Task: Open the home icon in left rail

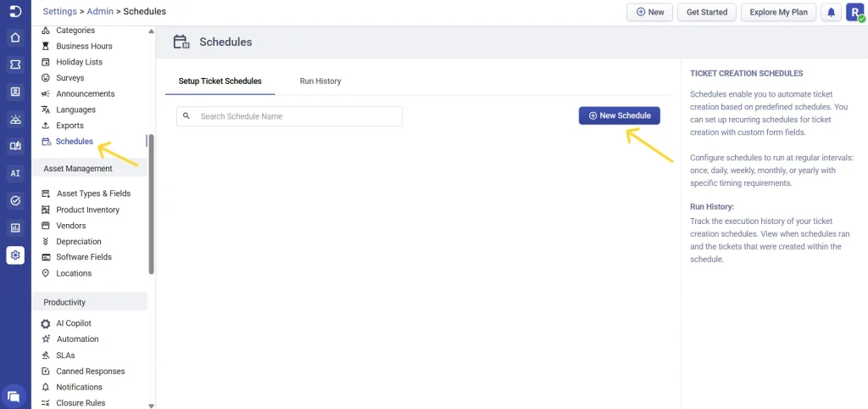Action: click(15, 37)
